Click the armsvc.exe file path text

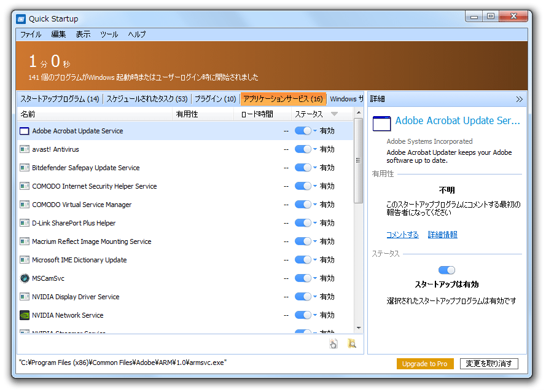pyautogui.click(x=123, y=363)
